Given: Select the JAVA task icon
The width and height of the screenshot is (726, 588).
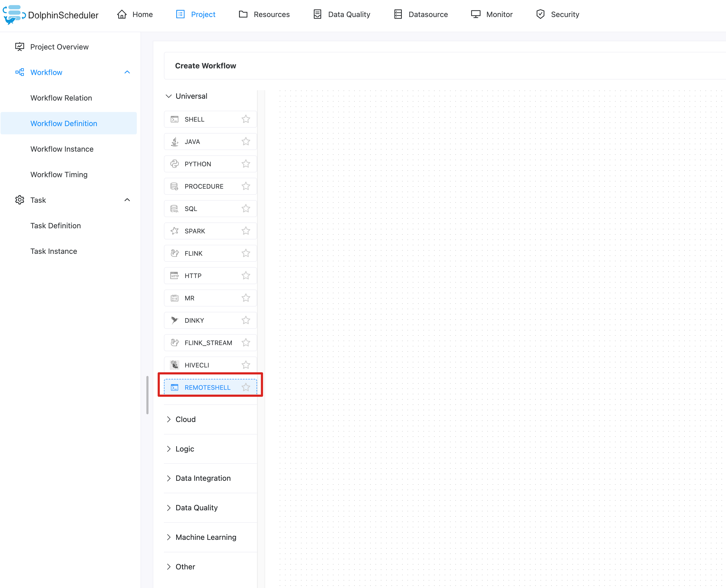Looking at the screenshot, I should point(175,142).
